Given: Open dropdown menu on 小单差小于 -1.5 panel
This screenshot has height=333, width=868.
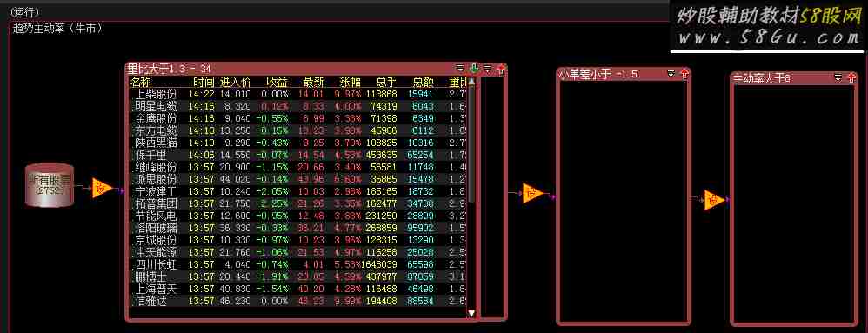Looking at the screenshot, I should (671, 73).
